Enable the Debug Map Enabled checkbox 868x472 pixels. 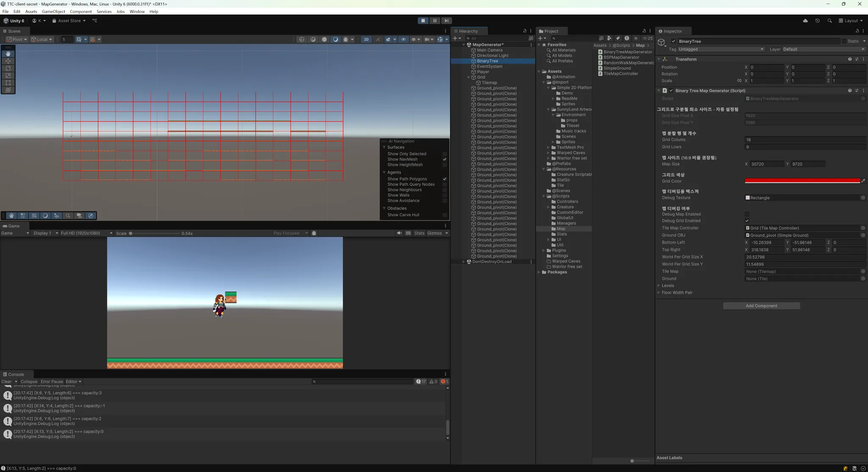click(747, 214)
